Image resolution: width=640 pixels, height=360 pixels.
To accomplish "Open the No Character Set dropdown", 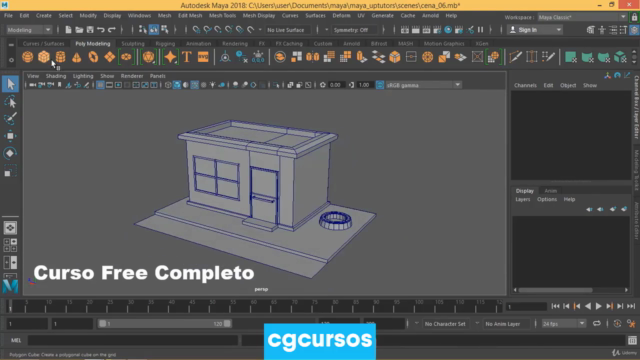I will tap(445, 324).
